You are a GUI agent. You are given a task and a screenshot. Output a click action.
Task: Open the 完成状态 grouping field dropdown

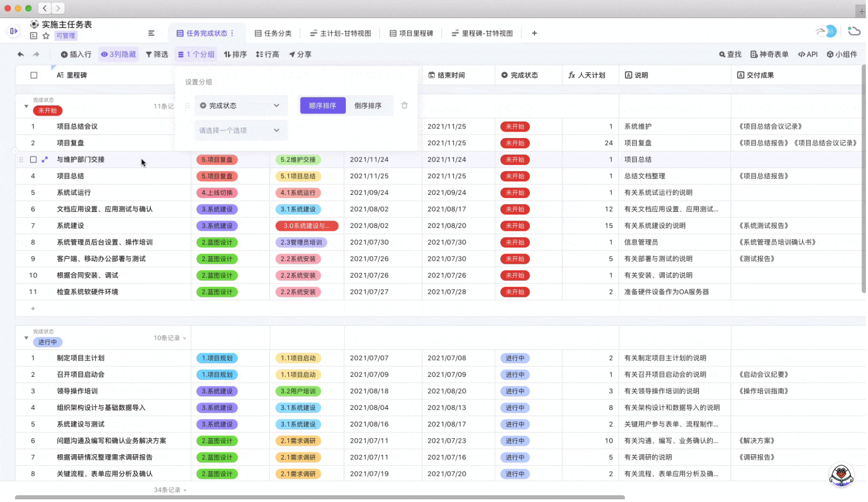pyautogui.click(x=240, y=105)
